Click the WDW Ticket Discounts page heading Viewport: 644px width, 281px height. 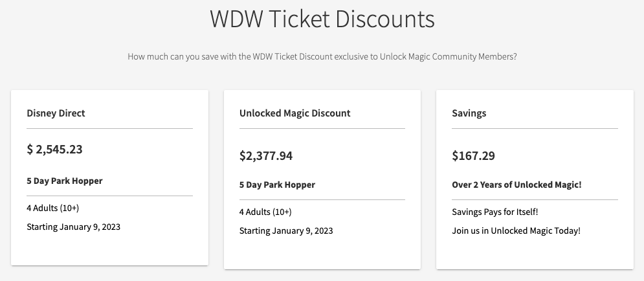point(322,19)
